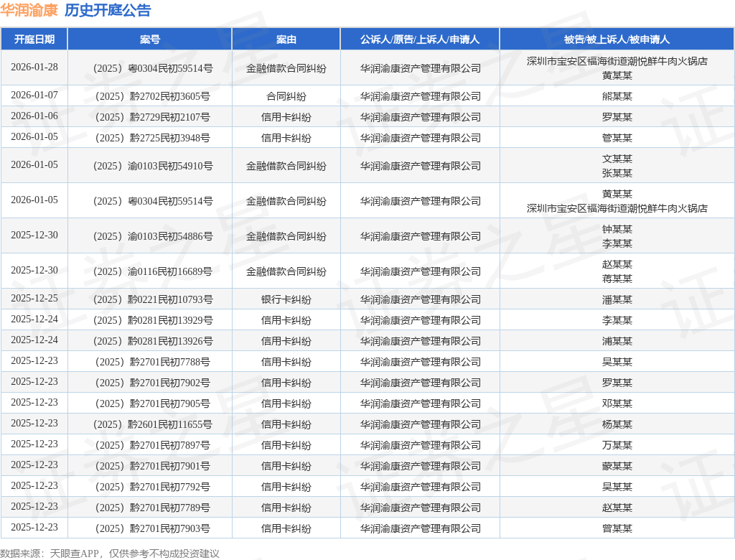Click 金融借款合同纠纷 in 54886号 row
The height and width of the screenshot is (560, 735).
pyautogui.click(x=286, y=236)
